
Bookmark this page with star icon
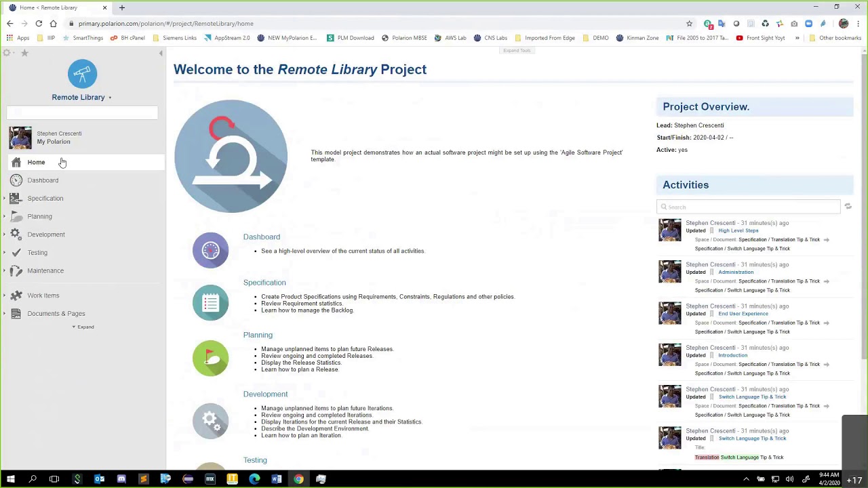(689, 24)
